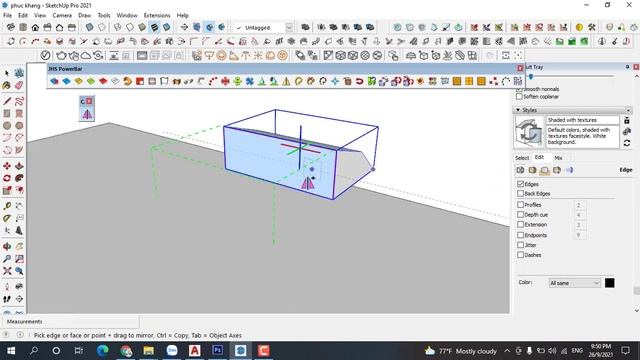Select the pink Eraser tool

pos(19,85)
